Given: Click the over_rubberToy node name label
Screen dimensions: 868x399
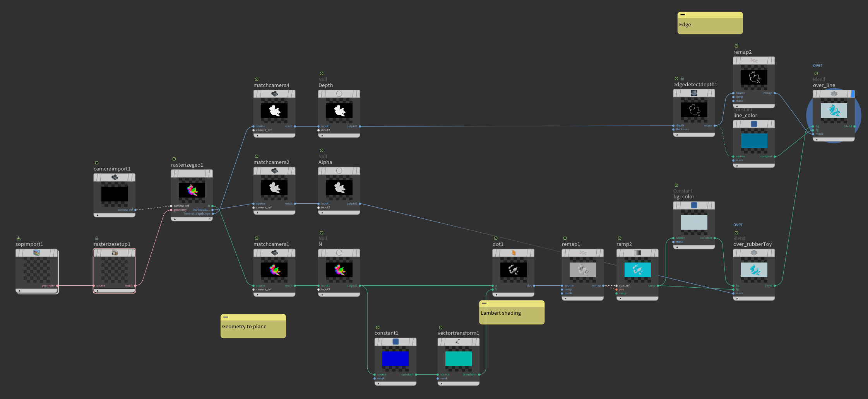Looking at the screenshot, I should 752,244.
